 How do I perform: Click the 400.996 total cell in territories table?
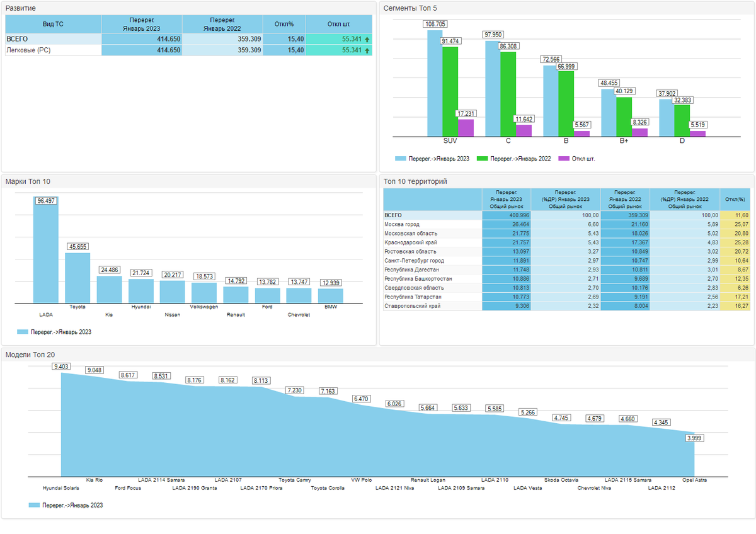click(x=507, y=215)
